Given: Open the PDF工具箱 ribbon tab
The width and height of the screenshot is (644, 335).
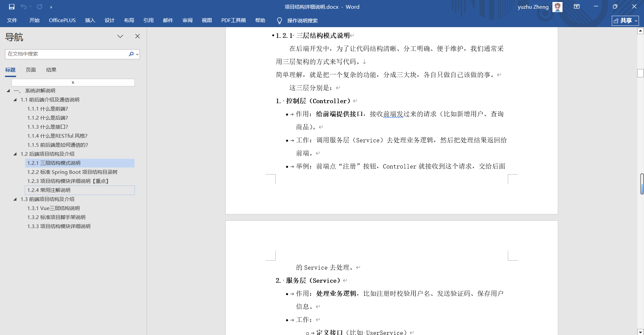Looking at the screenshot, I should coord(233,20).
